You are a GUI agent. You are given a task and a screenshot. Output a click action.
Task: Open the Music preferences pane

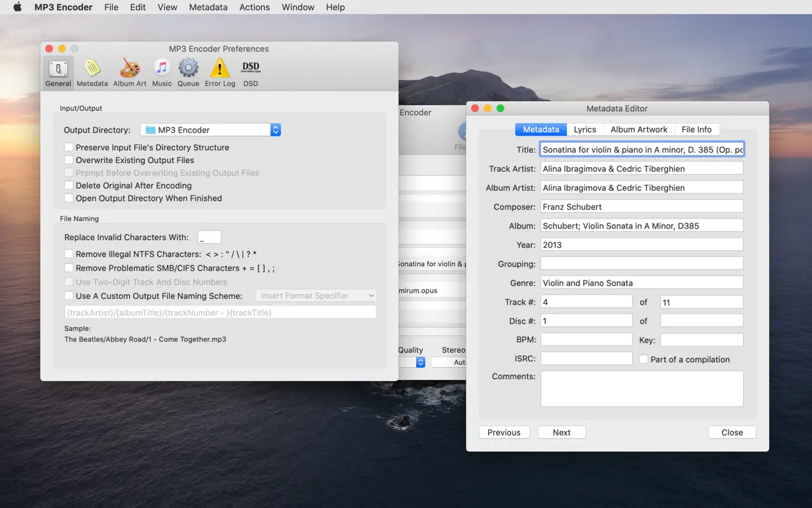[162, 73]
